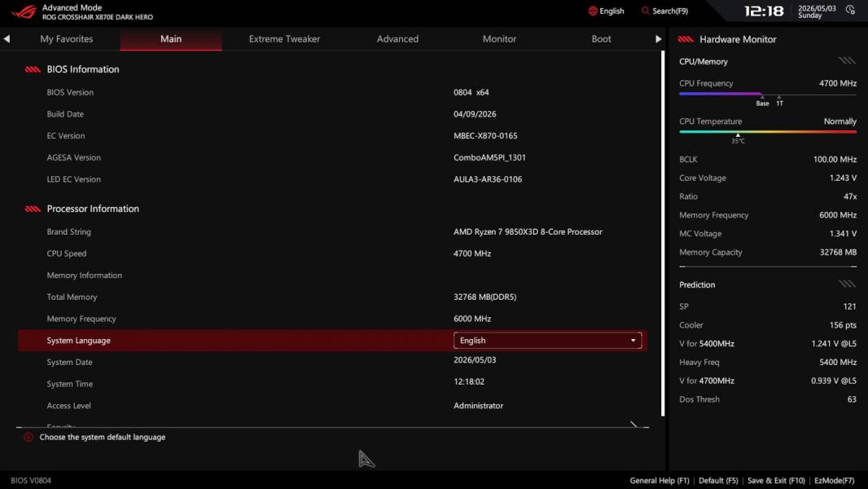Go to the Advanced tab

pos(397,39)
